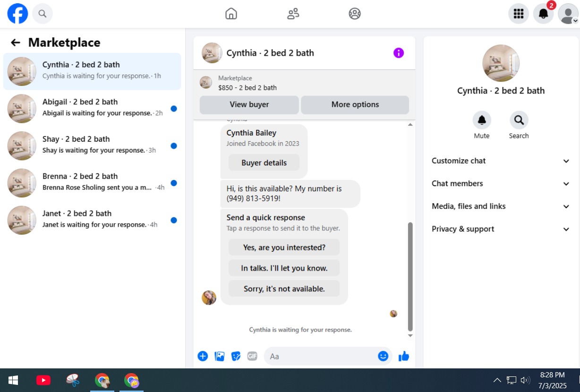580x392 pixels.
Task: Switch to the second Chrome taskbar window
Action: click(131, 380)
